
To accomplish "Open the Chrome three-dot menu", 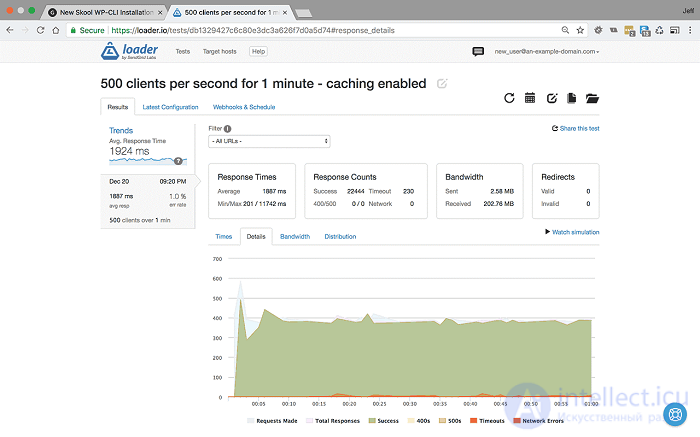I will [690, 30].
